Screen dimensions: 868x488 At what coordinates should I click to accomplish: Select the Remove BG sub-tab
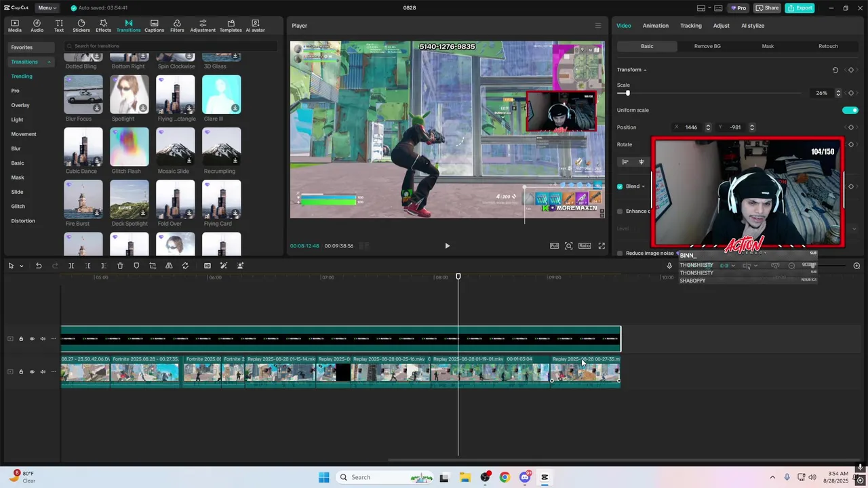tap(707, 46)
